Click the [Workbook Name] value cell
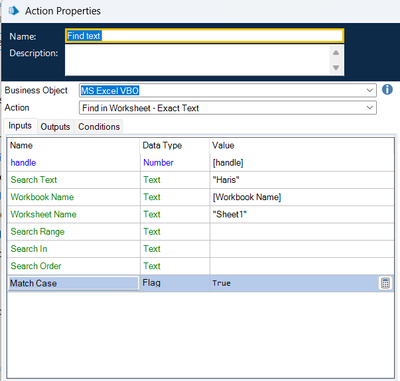The width and height of the screenshot is (400, 381). [x=302, y=197]
